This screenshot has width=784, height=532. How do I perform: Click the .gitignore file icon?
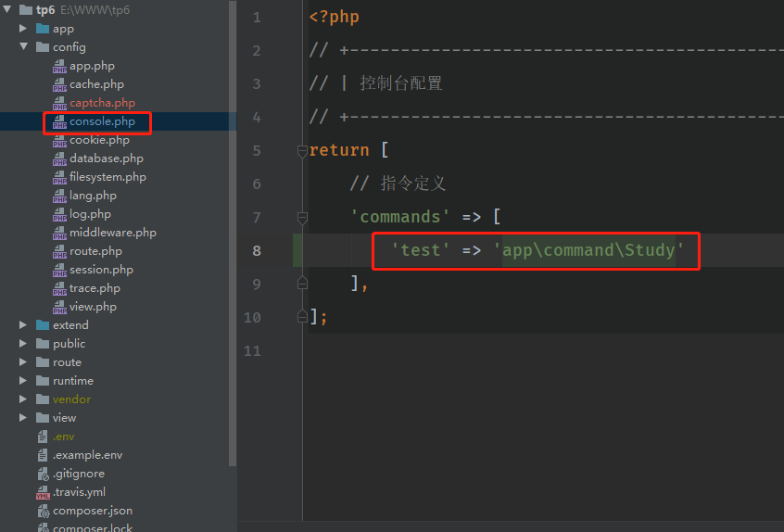click(x=43, y=474)
